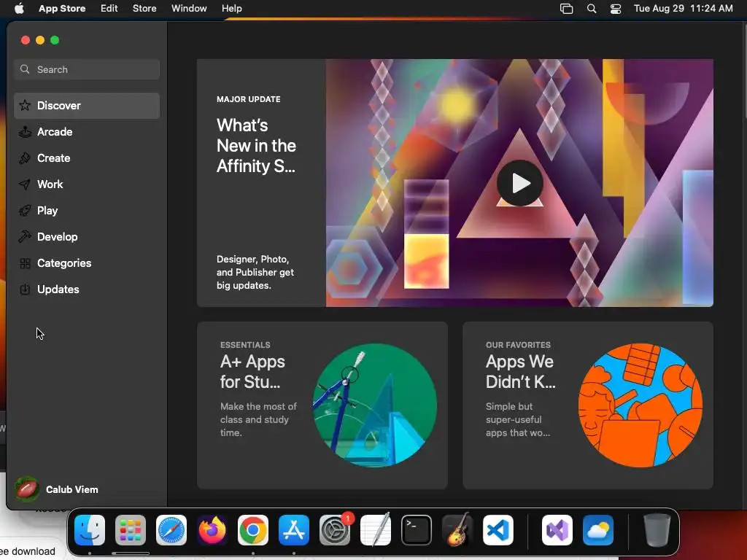Click the App Store search field
Screen dimensions: 747x560
pyautogui.click(x=87, y=69)
